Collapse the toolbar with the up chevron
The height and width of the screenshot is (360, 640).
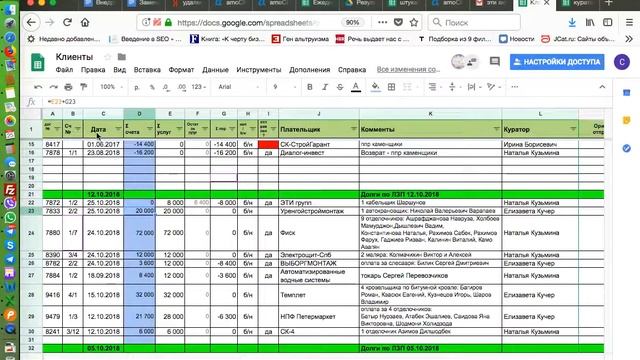point(602,87)
